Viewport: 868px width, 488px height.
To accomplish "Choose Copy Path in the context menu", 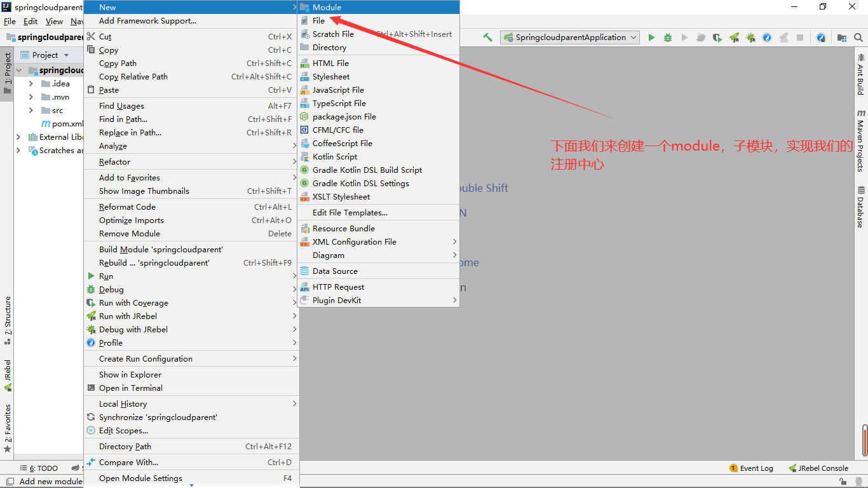I will (191, 64).
